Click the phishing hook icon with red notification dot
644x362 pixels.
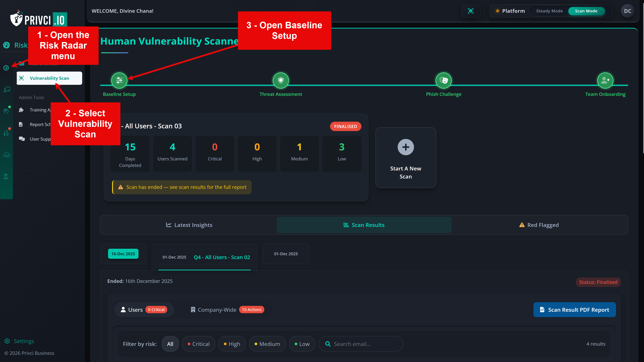point(6,133)
